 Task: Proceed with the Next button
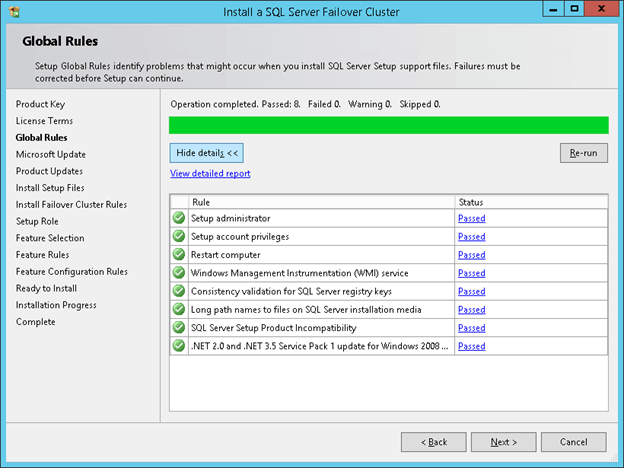click(x=504, y=441)
